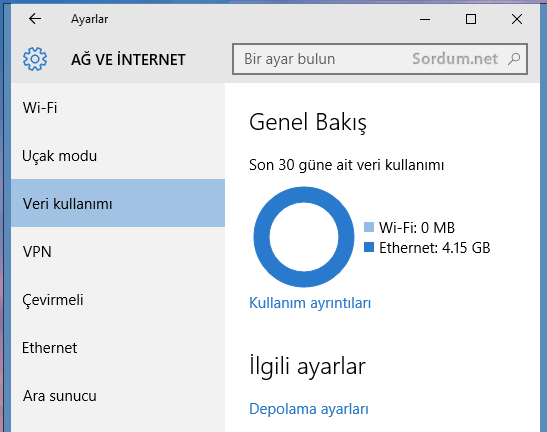Select Veri kullanımı in the sidebar

point(118,203)
